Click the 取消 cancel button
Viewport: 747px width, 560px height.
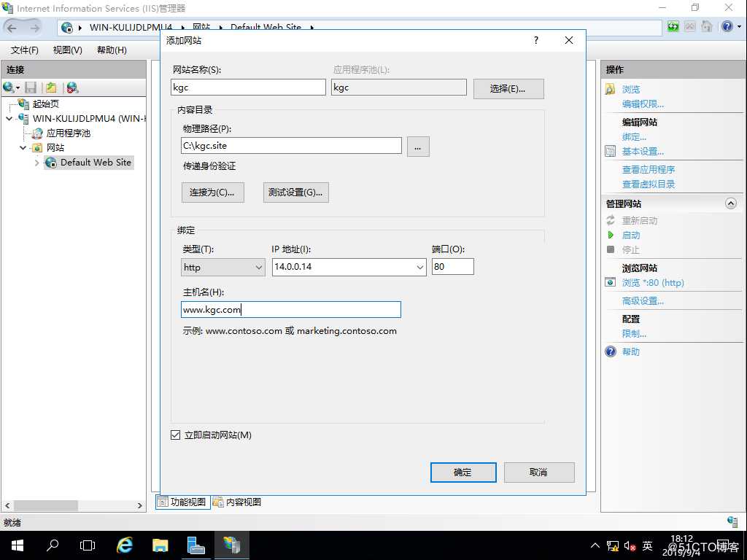coord(539,472)
